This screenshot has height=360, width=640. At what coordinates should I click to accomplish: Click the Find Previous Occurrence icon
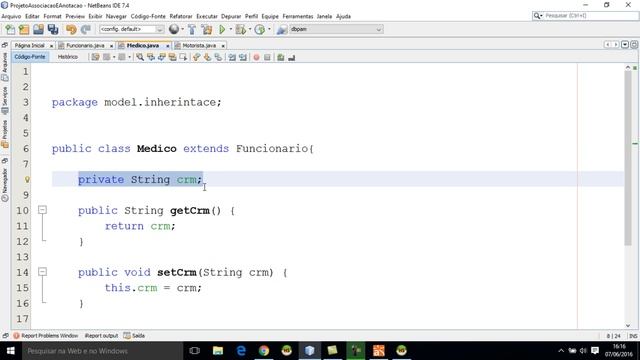[x=151, y=58]
